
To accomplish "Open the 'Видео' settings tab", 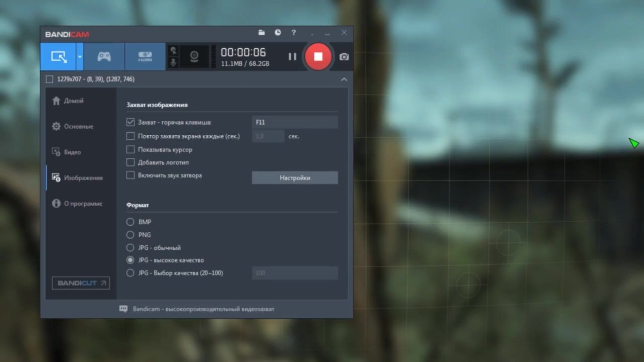I will coord(72,152).
